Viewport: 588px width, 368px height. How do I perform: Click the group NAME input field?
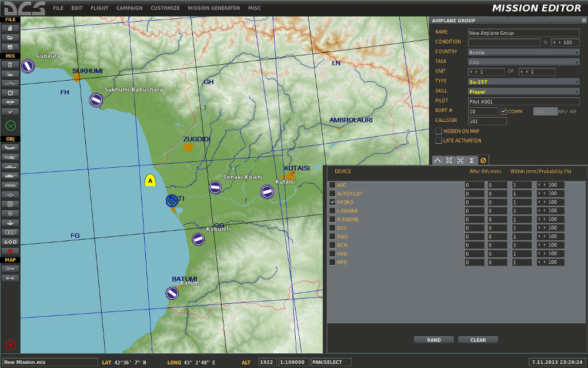523,33
